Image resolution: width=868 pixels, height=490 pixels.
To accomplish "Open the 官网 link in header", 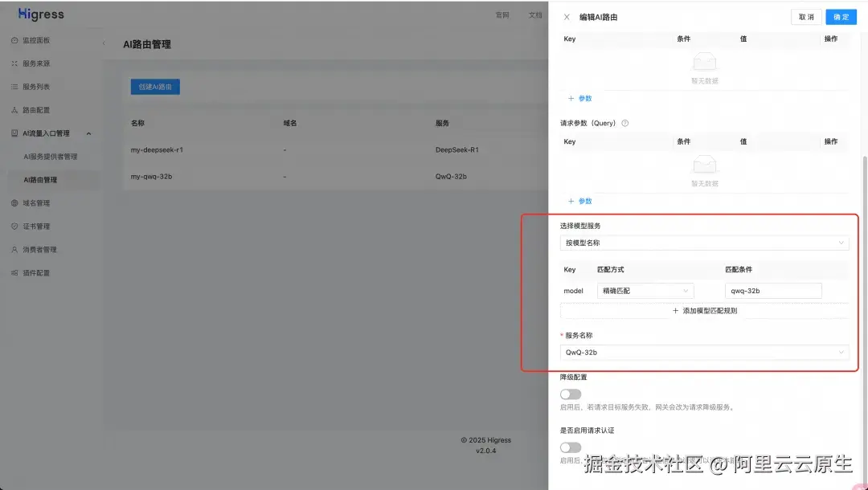I will [x=502, y=15].
